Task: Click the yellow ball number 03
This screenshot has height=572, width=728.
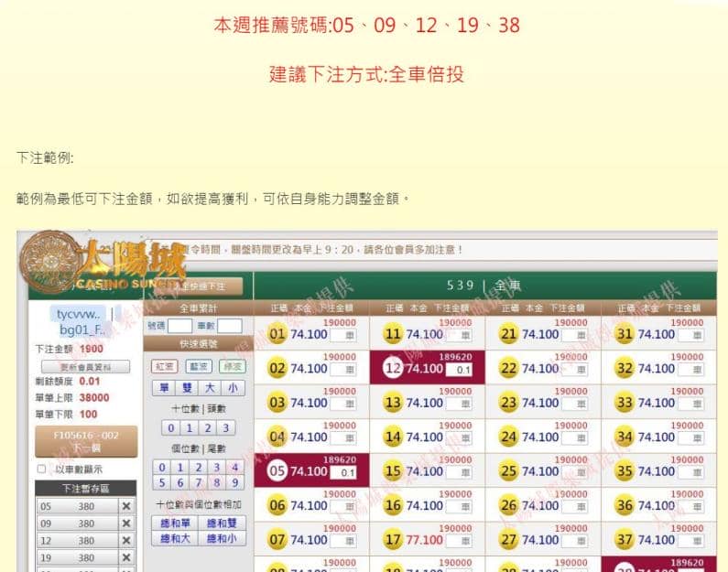Action: click(277, 403)
